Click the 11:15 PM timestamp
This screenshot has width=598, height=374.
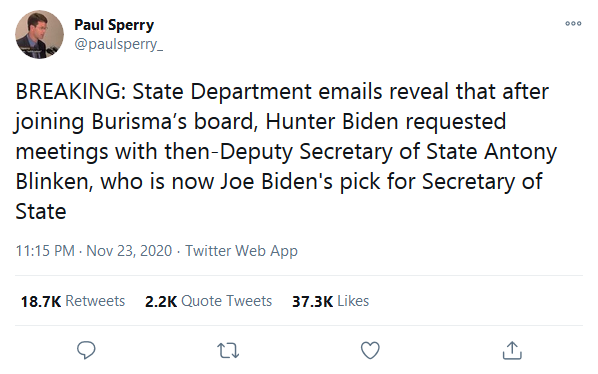(x=45, y=251)
